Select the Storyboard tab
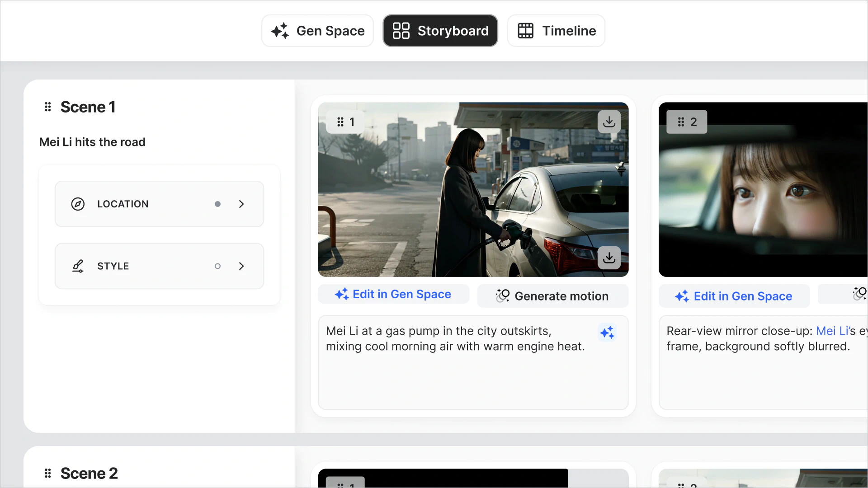 click(440, 31)
